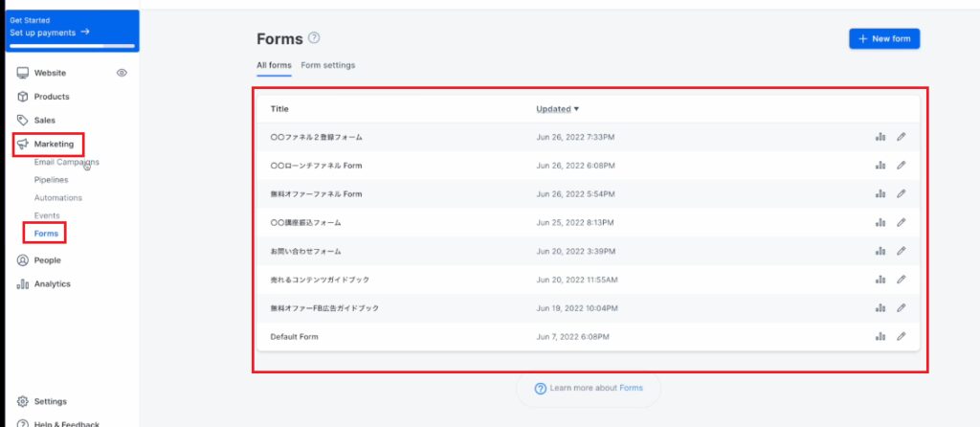Open analytics for 〇〇講座振込フォーム row

pos(880,222)
